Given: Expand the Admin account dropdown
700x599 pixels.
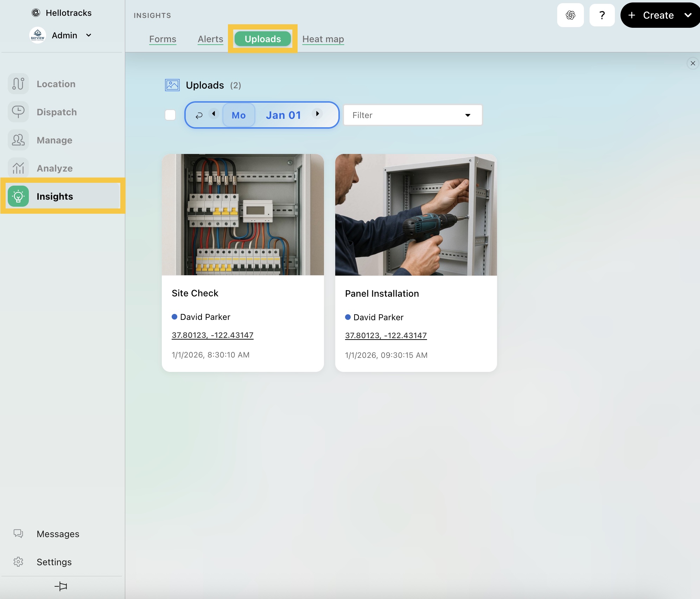Looking at the screenshot, I should coord(89,35).
